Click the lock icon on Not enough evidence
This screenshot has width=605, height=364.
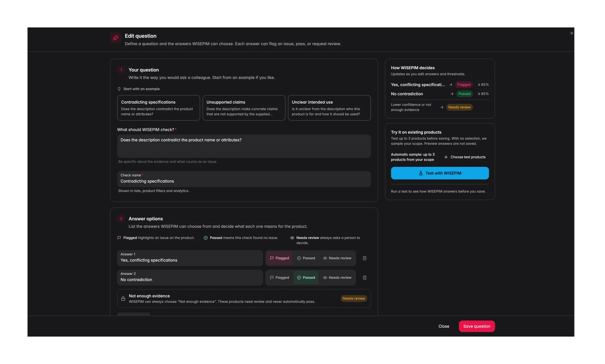[123, 299]
